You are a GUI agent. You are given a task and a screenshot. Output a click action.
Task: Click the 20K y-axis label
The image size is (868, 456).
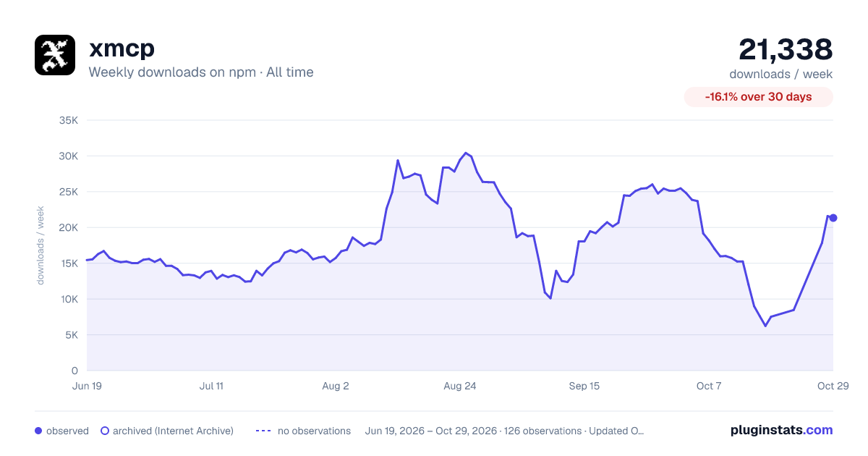[x=68, y=227]
